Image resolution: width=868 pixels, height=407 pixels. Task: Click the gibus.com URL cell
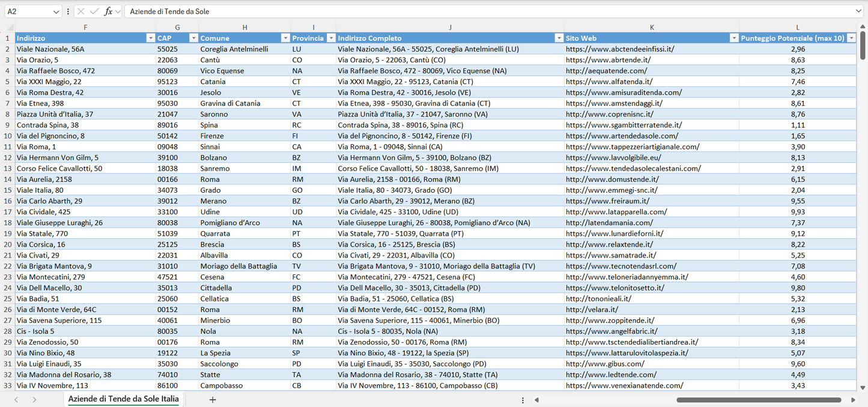(x=605, y=364)
